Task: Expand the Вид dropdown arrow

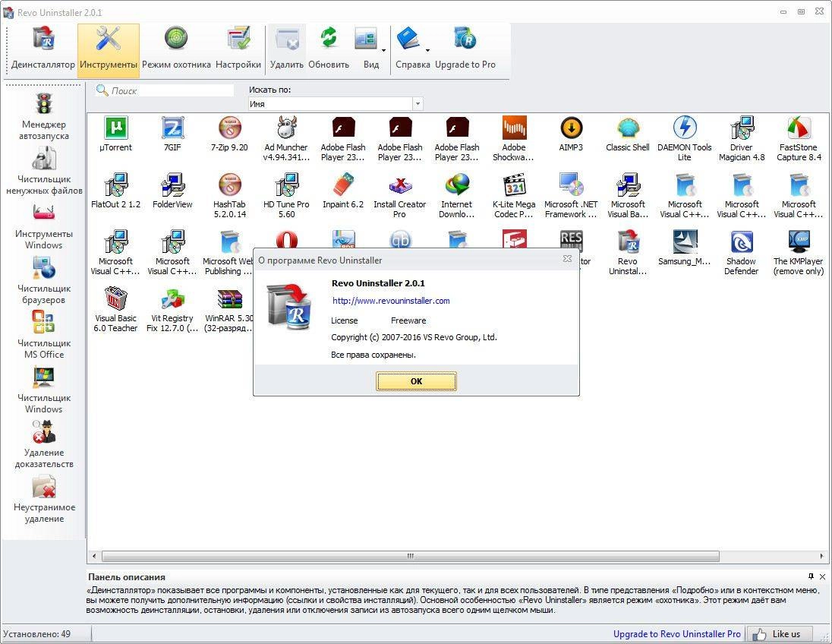Action: [x=383, y=50]
